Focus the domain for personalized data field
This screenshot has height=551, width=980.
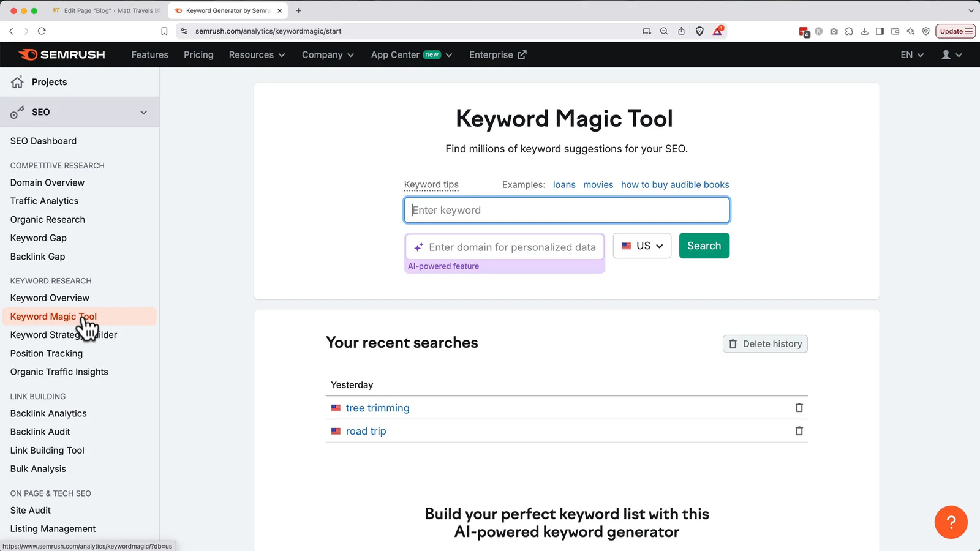[505, 247]
